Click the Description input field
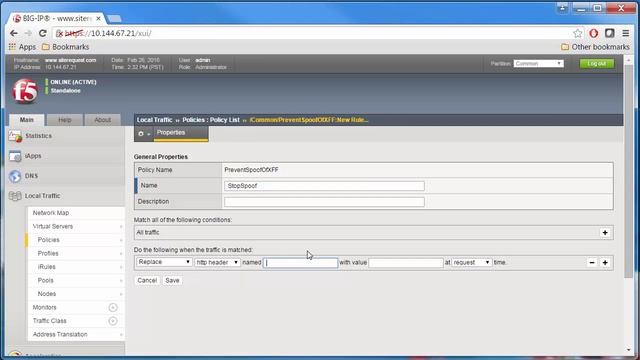Screen dimensions: 640x360 324,202
